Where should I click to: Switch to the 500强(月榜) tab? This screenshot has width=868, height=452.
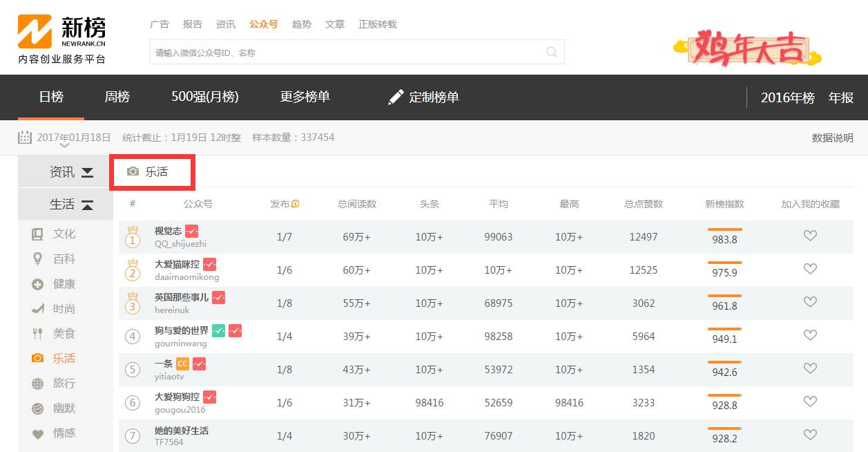click(x=205, y=97)
